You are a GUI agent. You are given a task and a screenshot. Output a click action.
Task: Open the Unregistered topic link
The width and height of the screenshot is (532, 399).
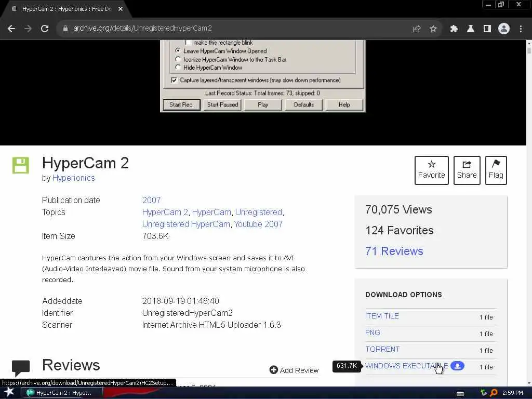pyautogui.click(x=259, y=212)
